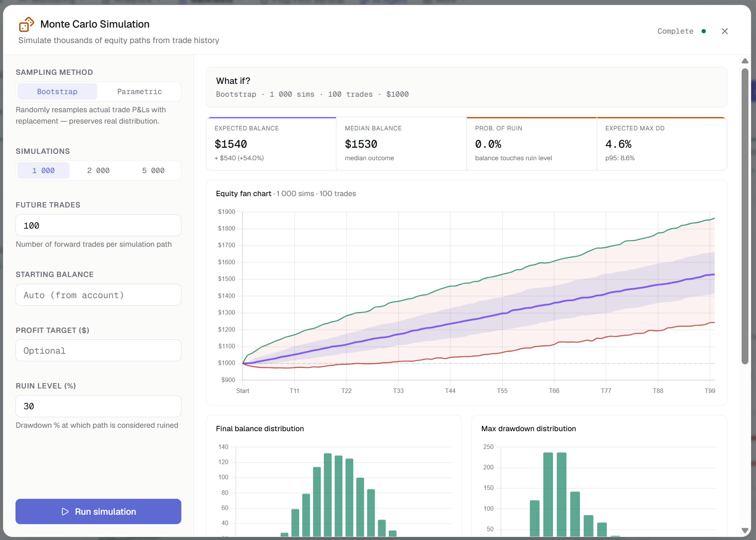Screen dimensions: 756x540
Task: Choose 5 000 simulations
Action: tap(153, 170)
